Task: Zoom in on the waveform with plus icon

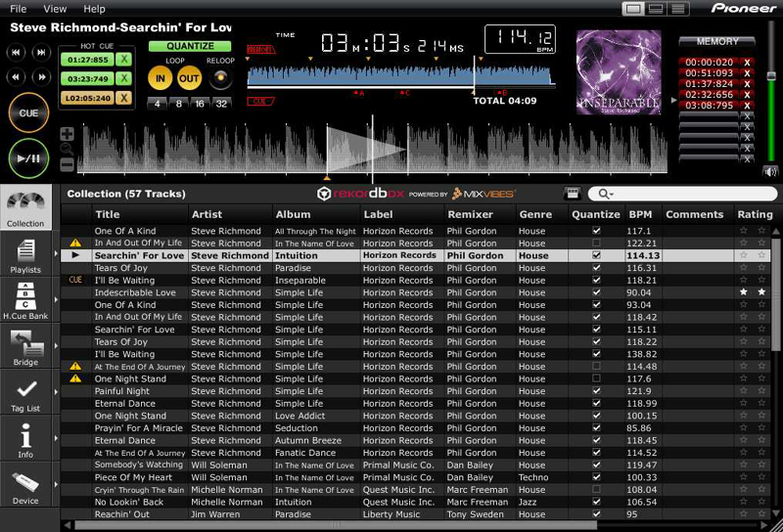Action: [67, 135]
